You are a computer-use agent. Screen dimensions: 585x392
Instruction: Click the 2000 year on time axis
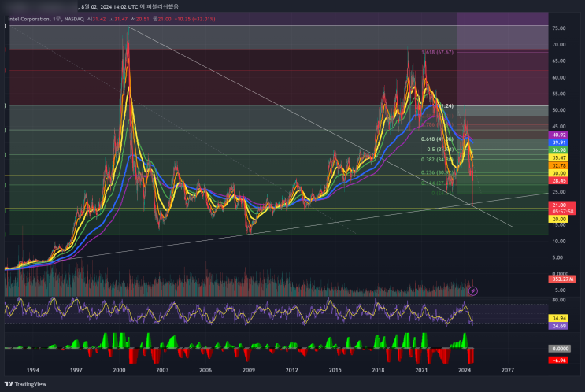(x=120, y=370)
